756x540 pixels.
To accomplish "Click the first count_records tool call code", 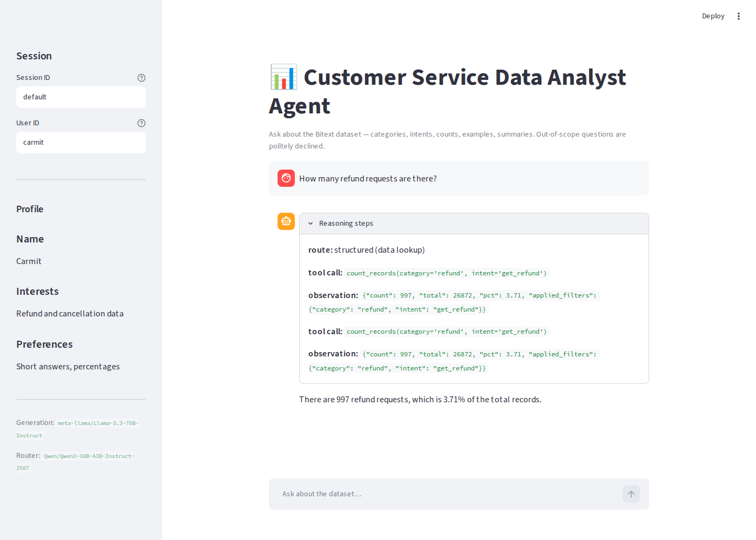I will [x=447, y=273].
